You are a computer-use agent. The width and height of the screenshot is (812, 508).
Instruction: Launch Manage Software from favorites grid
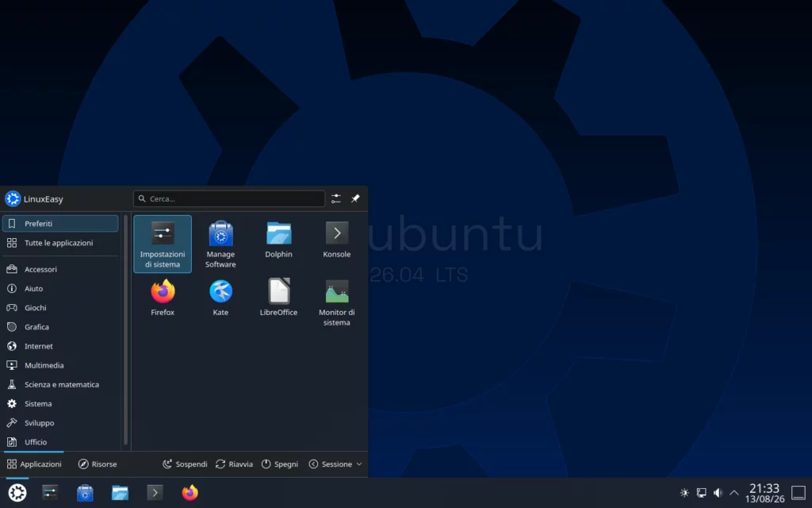coord(220,244)
